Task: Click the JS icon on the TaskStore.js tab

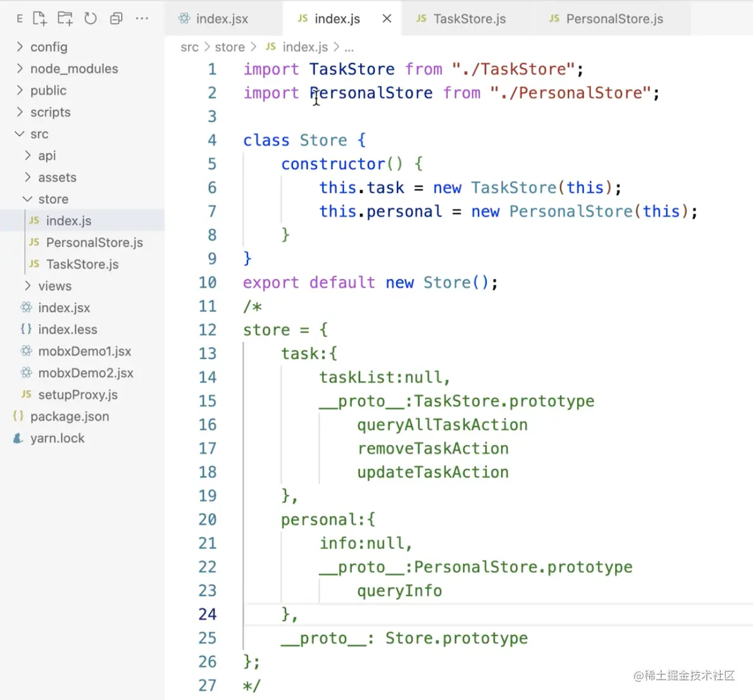Action: 421,18
